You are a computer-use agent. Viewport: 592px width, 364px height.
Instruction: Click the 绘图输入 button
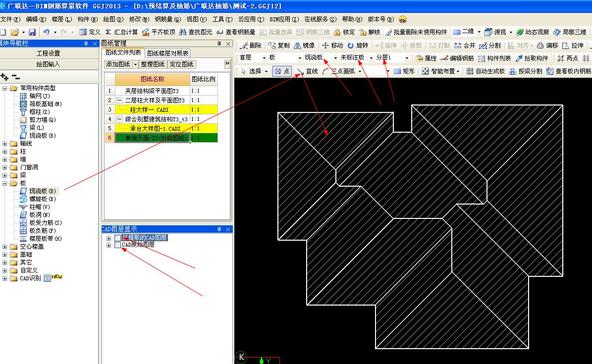tap(49, 64)
